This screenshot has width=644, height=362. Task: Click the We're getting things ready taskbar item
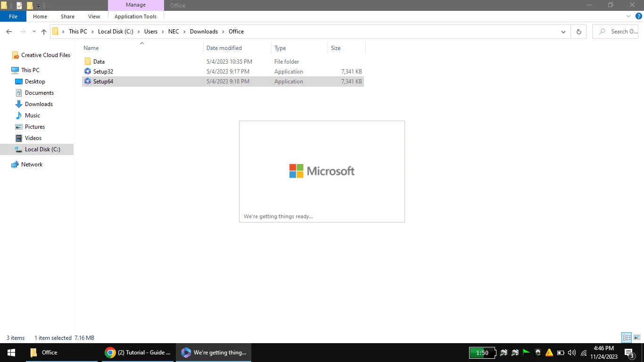coord(214,353)
